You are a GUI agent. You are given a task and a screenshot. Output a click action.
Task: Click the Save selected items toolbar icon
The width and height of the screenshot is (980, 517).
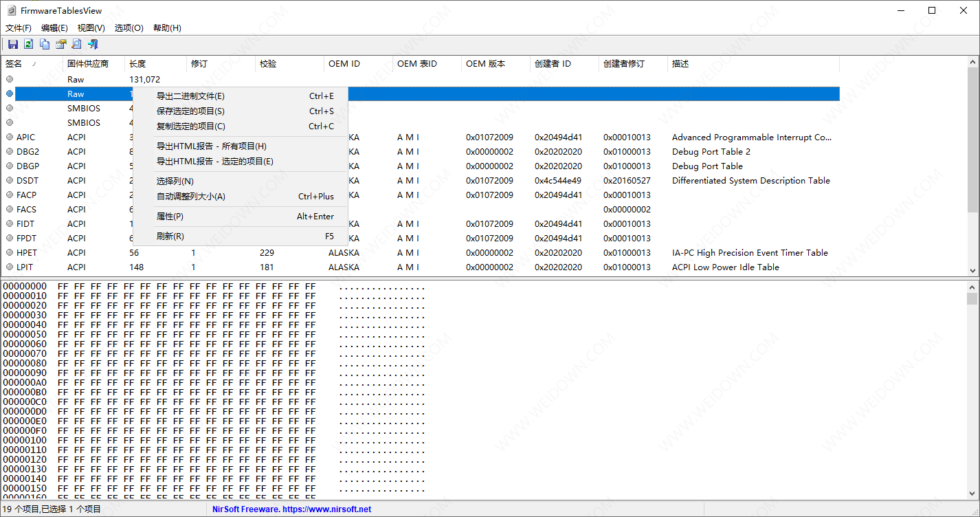pos(12,44)
